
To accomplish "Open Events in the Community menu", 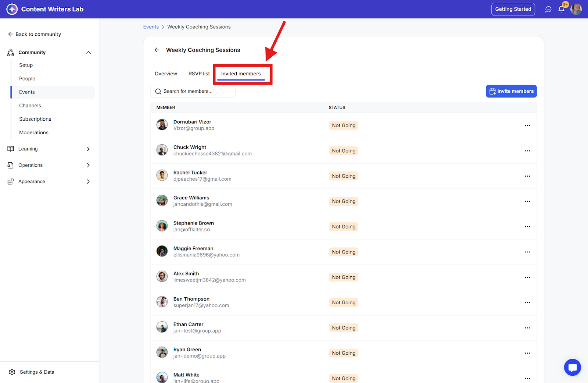I will click(53, 92).
